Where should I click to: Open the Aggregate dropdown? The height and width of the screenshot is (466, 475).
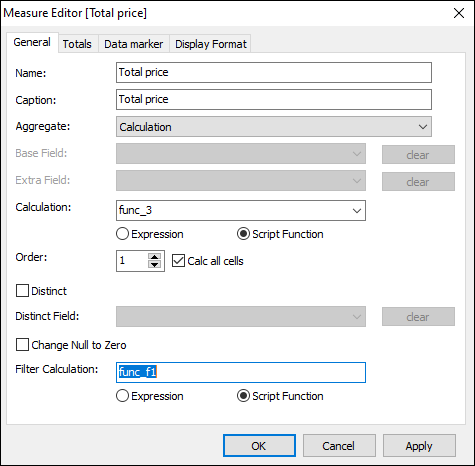pos(274,127)
